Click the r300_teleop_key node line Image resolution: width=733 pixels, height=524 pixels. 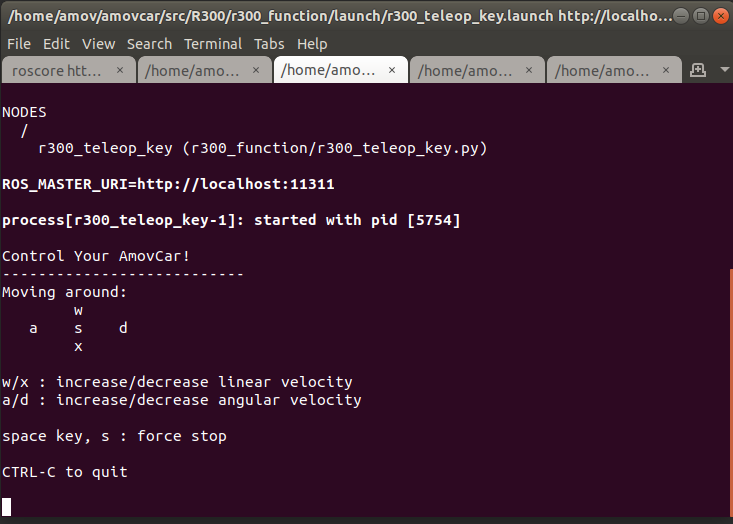262,148
